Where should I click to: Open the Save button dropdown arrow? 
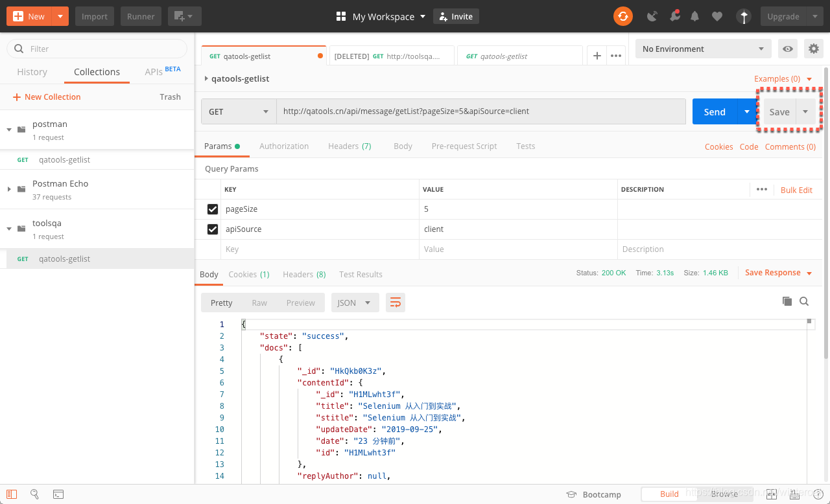tap(805, 111)
